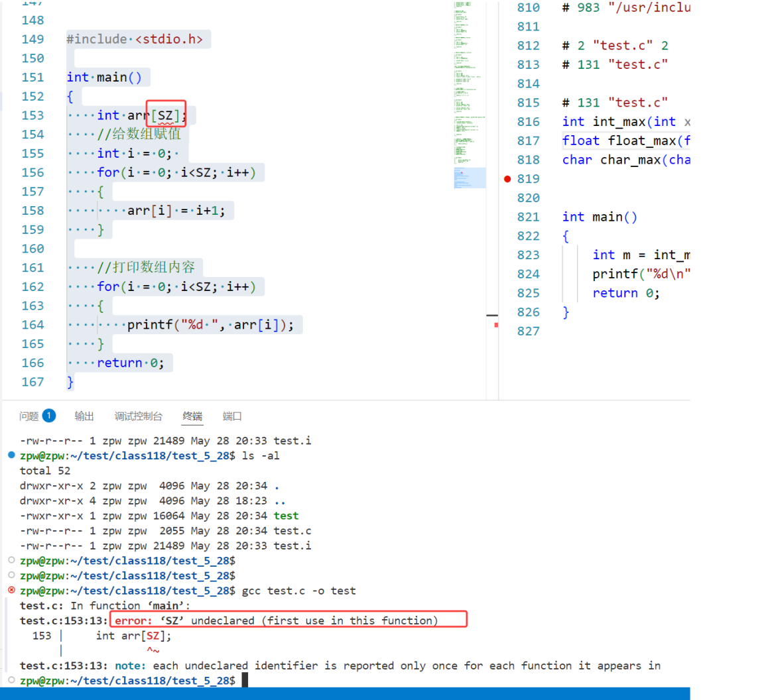Click the # 2 "test.c" 2 line
Screen dimensions: 768x700
(x=615, y=46)
